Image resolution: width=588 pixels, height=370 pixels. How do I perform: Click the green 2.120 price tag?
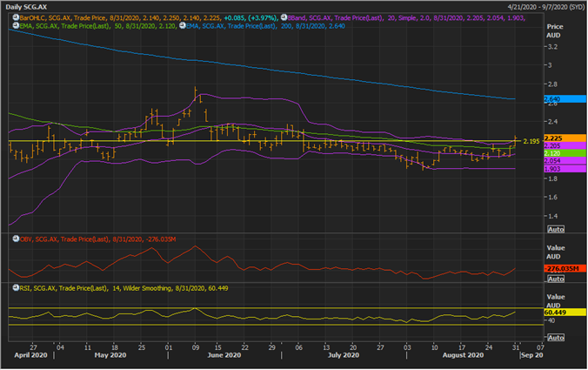[565, 153]
